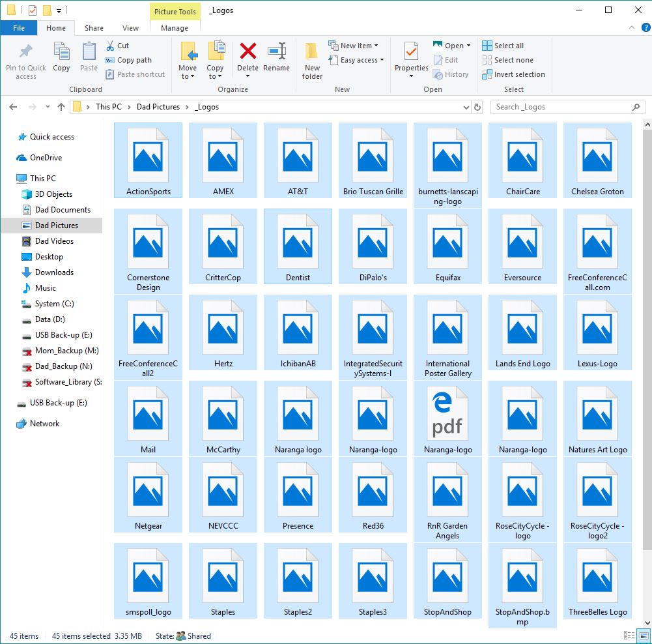Invert the current selection

click(514, 74)
